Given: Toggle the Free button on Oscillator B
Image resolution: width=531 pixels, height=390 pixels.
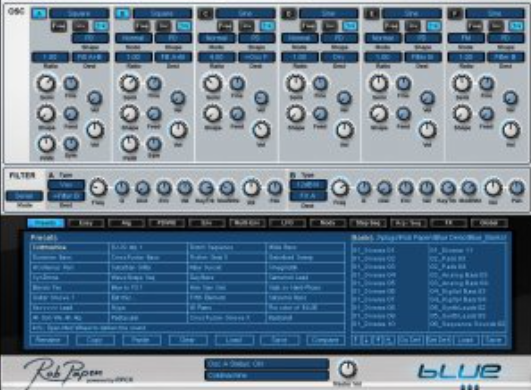Looking at the screenshot, I should 142,26.
